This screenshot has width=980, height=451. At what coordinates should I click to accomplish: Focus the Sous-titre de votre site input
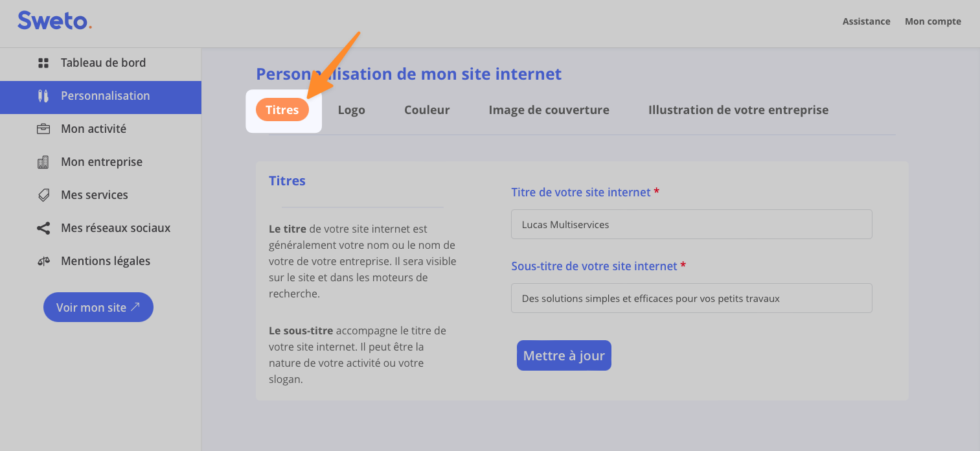pos(691,298)
